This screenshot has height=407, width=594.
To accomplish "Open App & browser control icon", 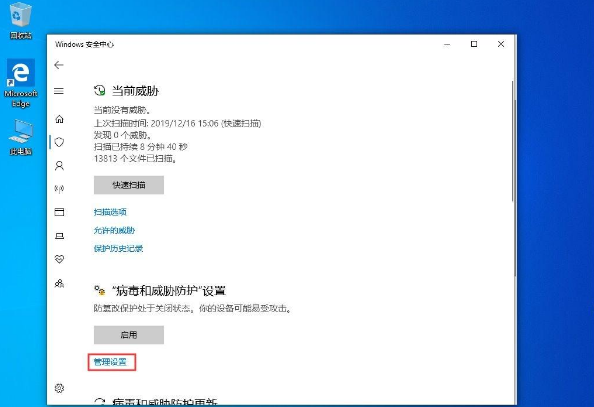I will point(59,212).
